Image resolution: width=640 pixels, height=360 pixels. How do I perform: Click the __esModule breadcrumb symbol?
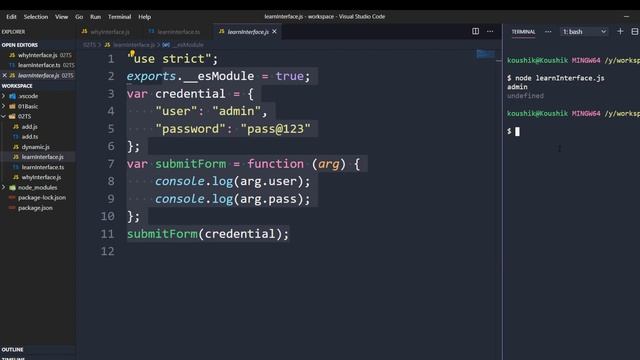183,45
